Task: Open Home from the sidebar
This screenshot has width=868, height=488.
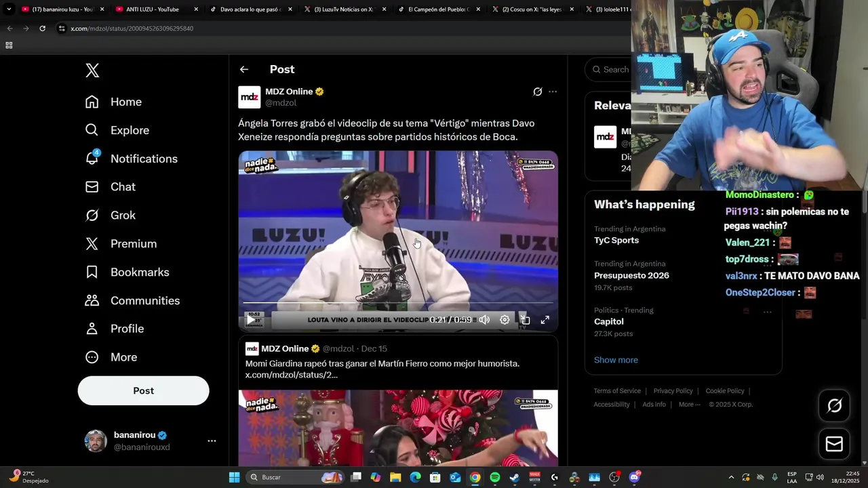Action: click(113, 102)
